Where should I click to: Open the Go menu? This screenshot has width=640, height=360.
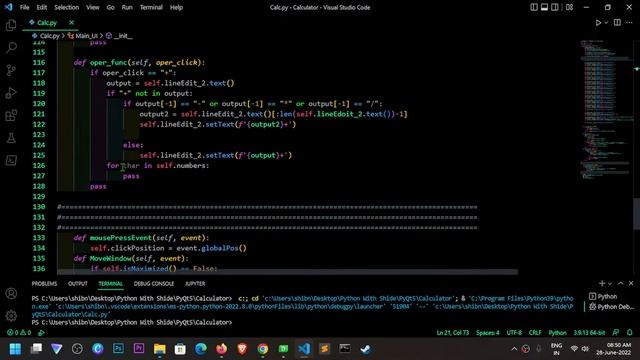[111, 7]
